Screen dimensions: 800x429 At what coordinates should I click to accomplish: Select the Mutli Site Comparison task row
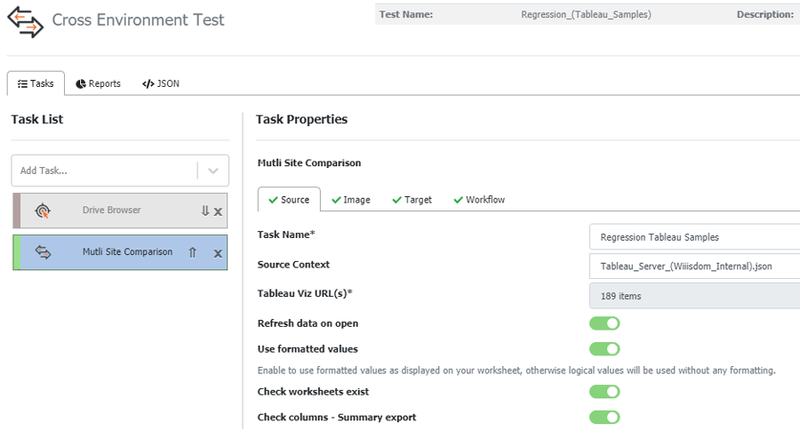pos(120,253)
